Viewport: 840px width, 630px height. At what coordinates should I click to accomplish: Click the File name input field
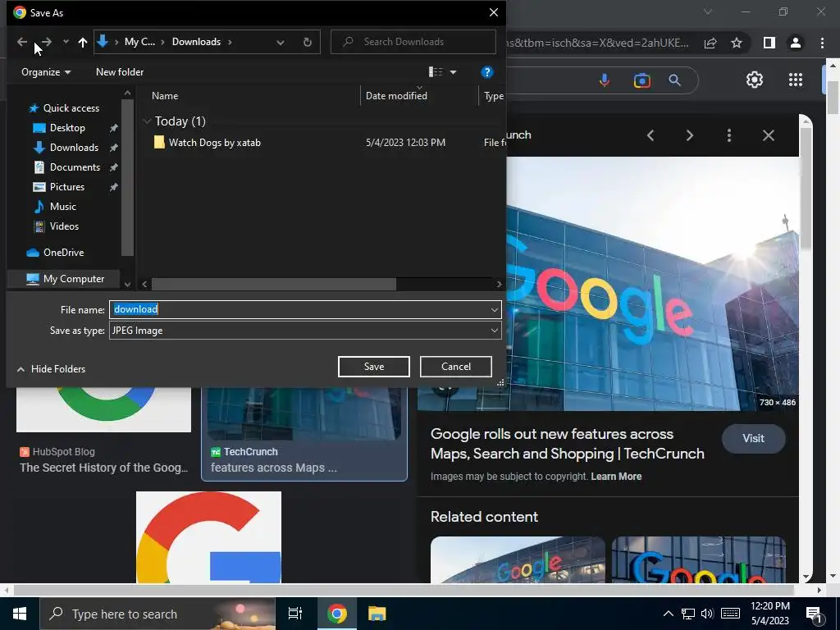click(299, 309)
